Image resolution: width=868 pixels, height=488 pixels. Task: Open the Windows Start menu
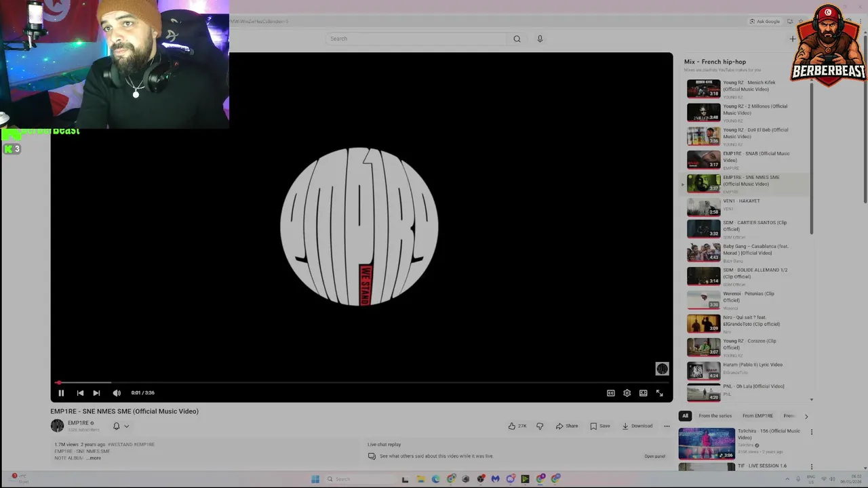pyautogui.click(x=315, y=479)
